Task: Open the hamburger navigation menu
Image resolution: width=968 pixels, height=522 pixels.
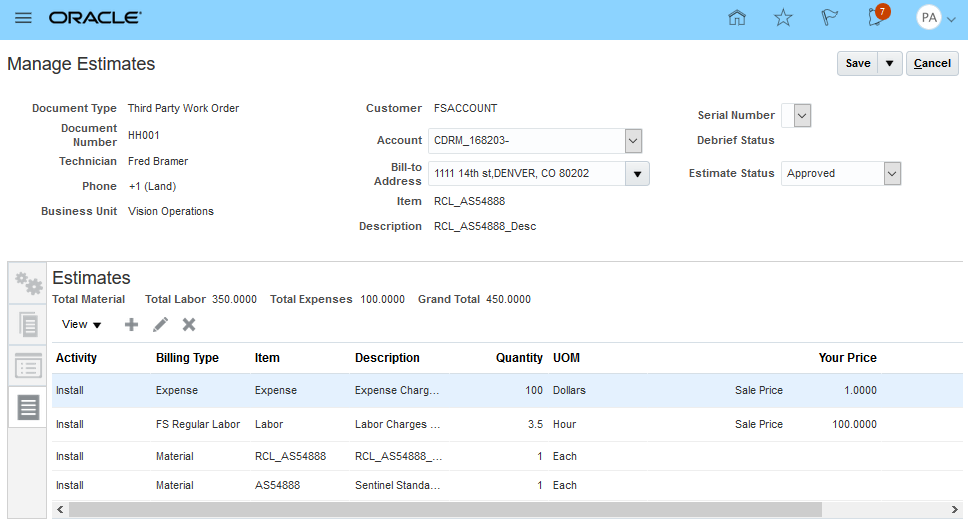Action: click(x=23, y=18)
